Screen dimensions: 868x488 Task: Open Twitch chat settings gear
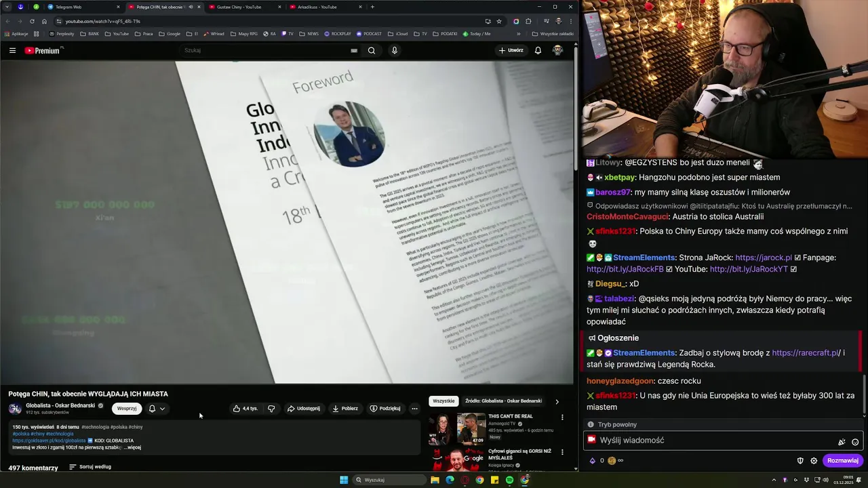814,460
